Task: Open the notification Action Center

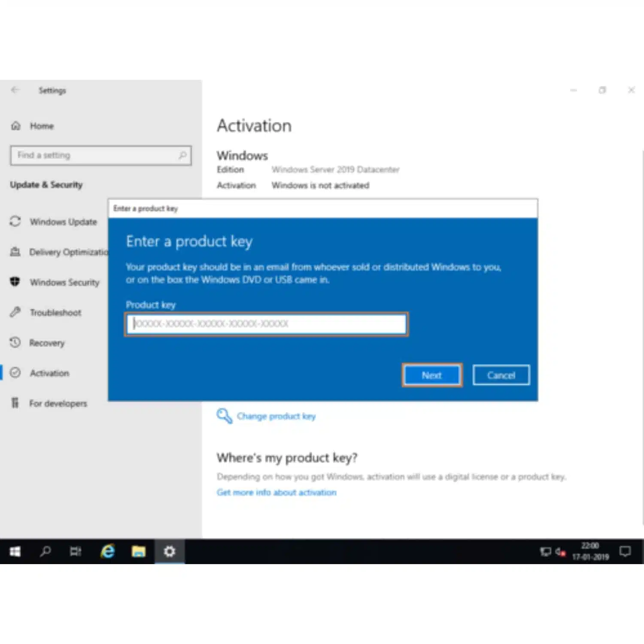Action: pyautogui.click(x=625, y=551)
